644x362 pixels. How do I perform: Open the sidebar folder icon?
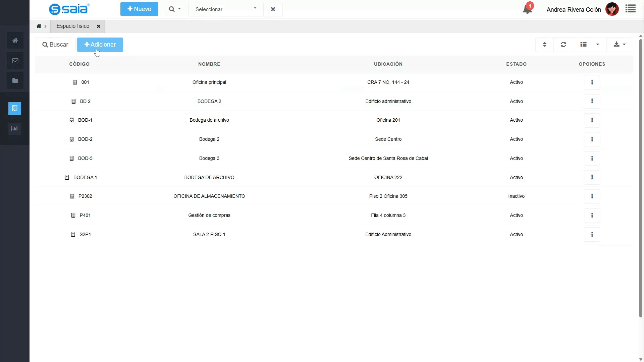point(15,80)
